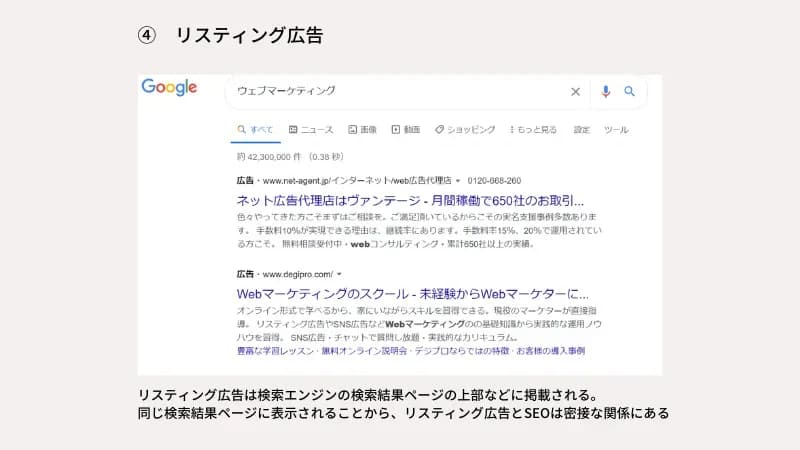Open the Webマーケティングのスクール ad headline

click(412, 294)
